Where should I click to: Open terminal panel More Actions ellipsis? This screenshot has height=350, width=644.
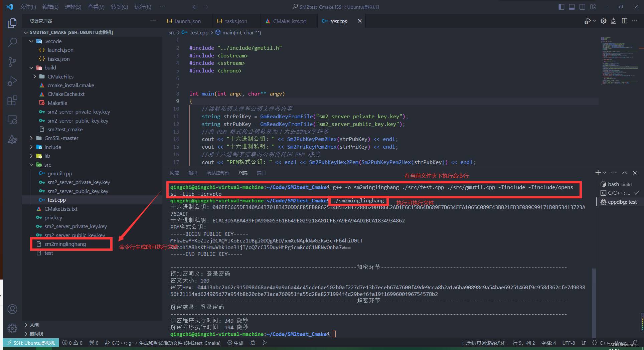614,173
